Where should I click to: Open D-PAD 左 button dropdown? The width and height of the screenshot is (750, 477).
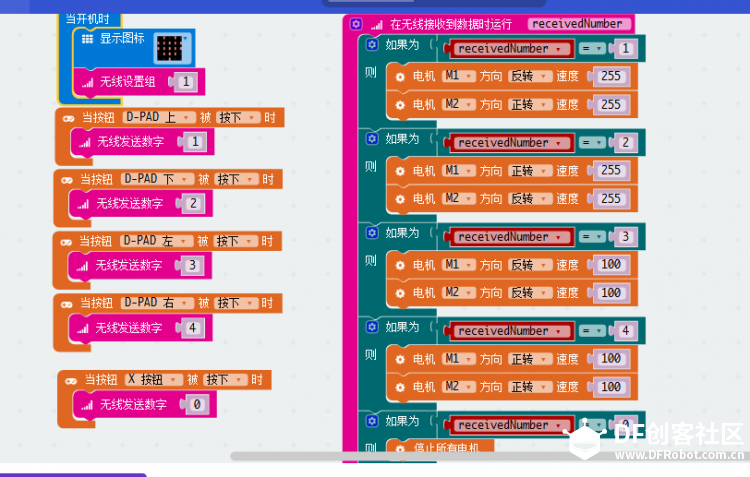coord(156,241)
